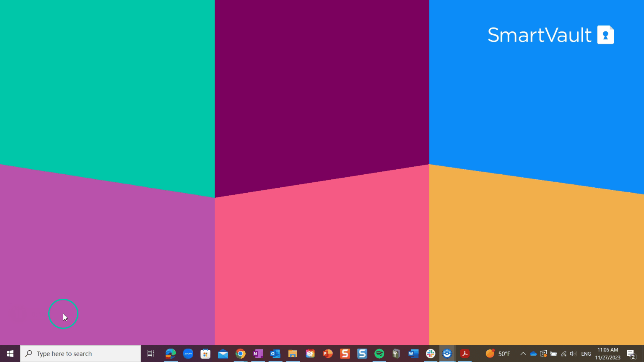Click the Type here to search box

click(x=80, y=354)
